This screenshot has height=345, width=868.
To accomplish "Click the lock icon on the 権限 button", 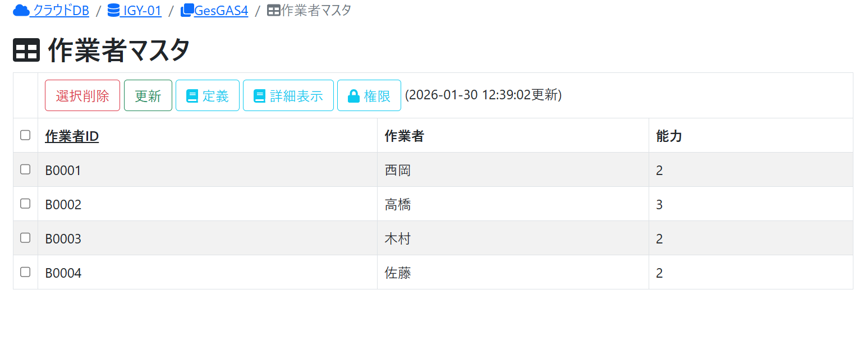I will pos(353,96).
